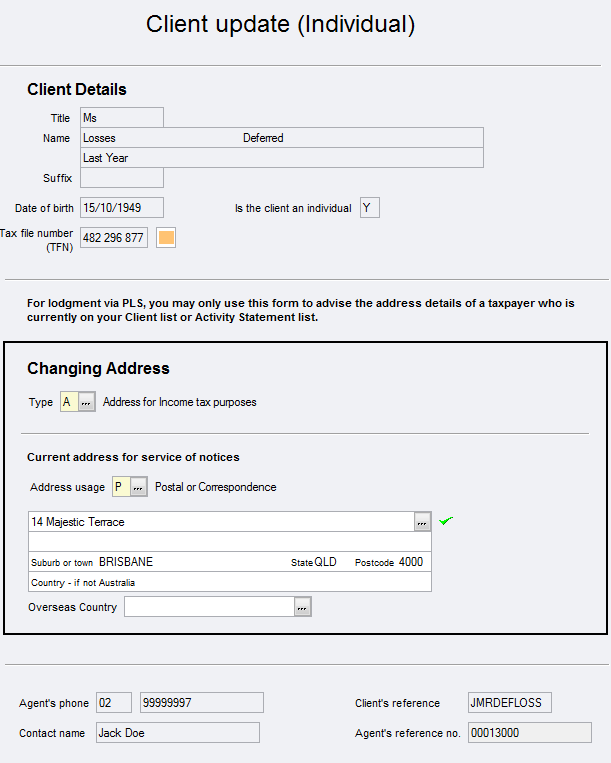Click the Title field containing Ms
Image resolution: width=611 pixels, height=763 pixels.
pyautogui.click(x=121, y=118)
